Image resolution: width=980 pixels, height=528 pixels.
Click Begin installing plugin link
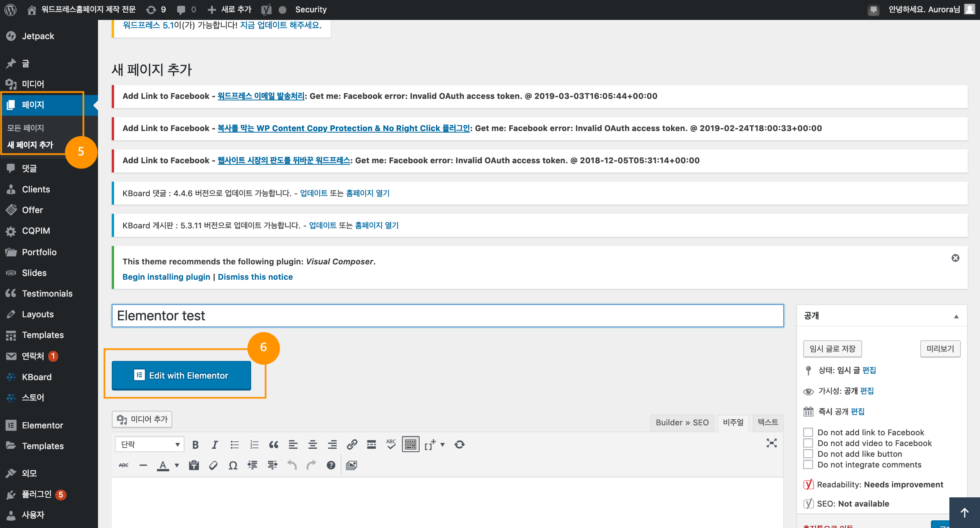coord(166,277)
